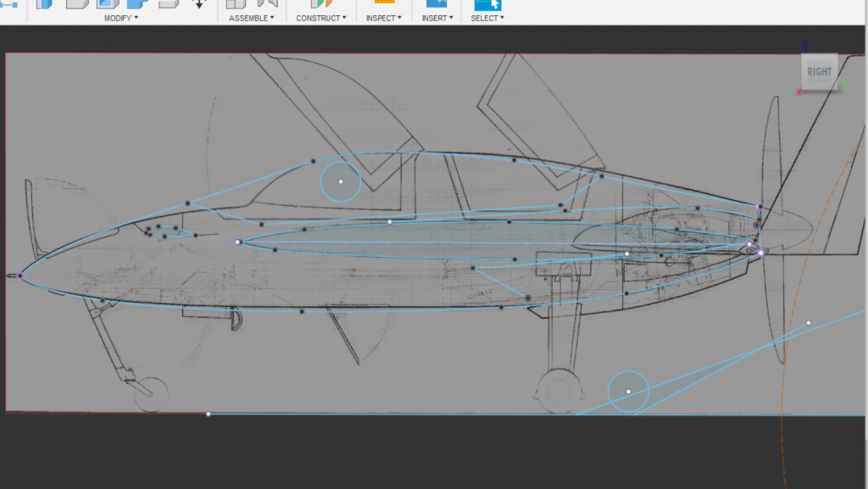The image size is (868, 489).
Task: Activate the Select cursor tool icon
Action: (487, 3)
